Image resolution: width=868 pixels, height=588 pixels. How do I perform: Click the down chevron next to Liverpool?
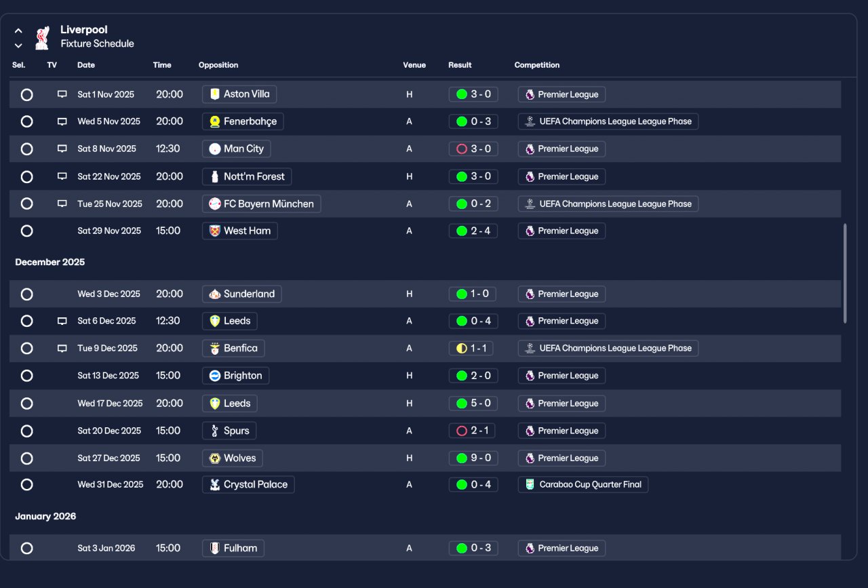pos(18,45)
